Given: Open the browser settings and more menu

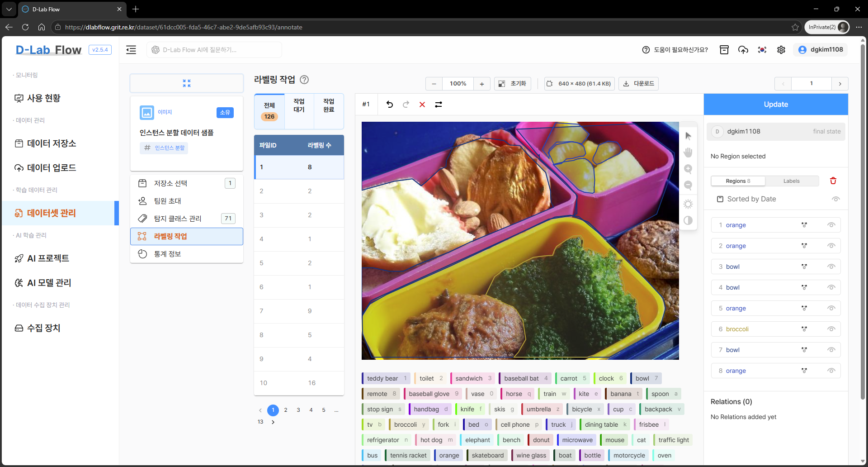Looking at the screenshot, I should pos(859,27).
